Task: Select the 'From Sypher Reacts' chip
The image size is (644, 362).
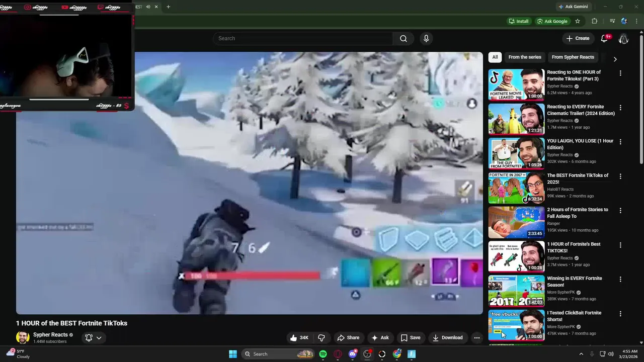Action: 573,57
